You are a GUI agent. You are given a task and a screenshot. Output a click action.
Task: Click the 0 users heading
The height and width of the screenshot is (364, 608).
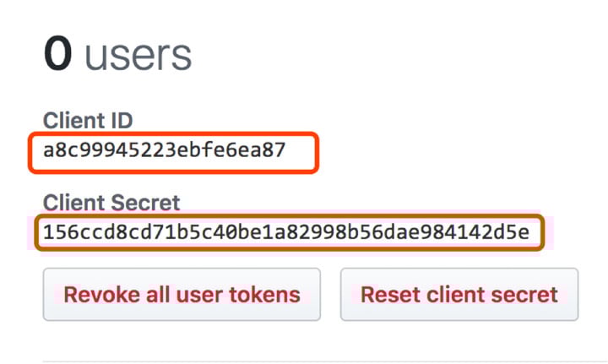pyautogui.click(x=118, y=54)
